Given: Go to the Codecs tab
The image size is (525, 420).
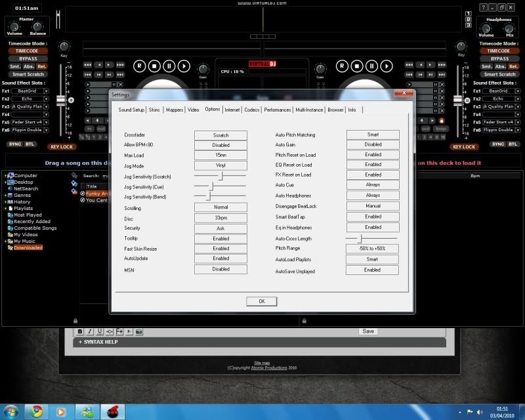Looking at the screenshot, I should click(x=252, y=110).
